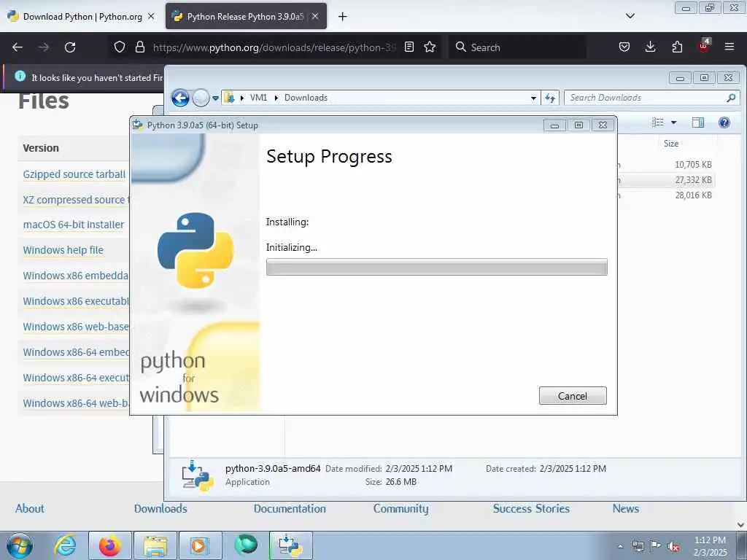Switch to Firefox in the taskbar

coord(110,545)
